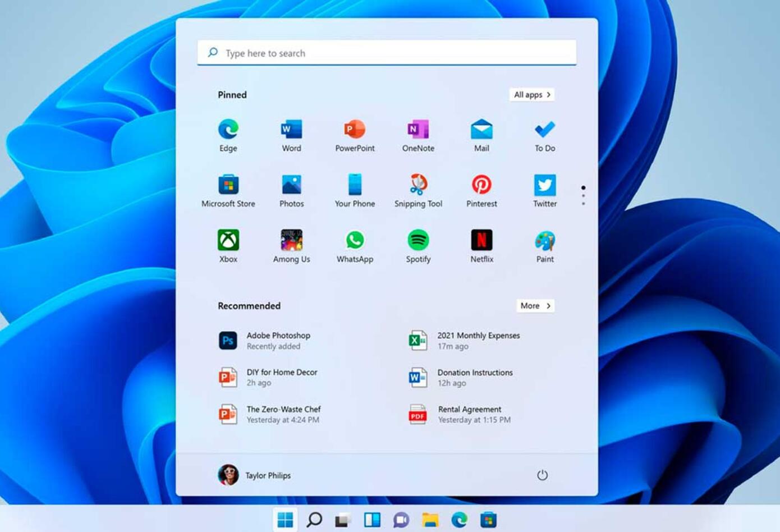Open the Photos app
This screenshot has height=532, width=780.
click(x=291, y=191)
